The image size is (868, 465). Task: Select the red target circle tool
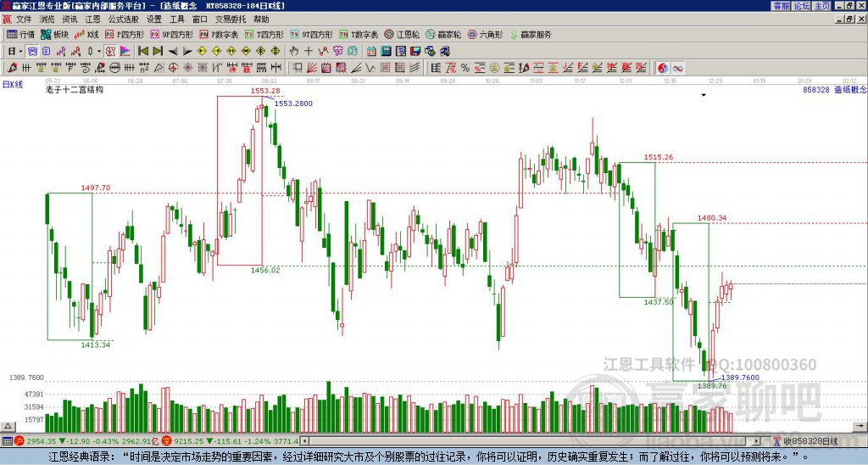[173, 68]
